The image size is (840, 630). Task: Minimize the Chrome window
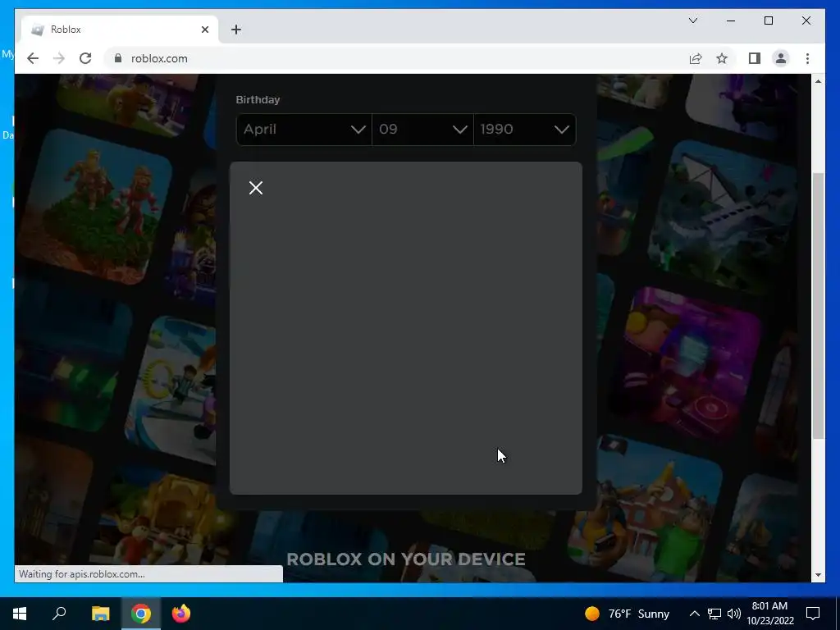(x=731, y=21)
